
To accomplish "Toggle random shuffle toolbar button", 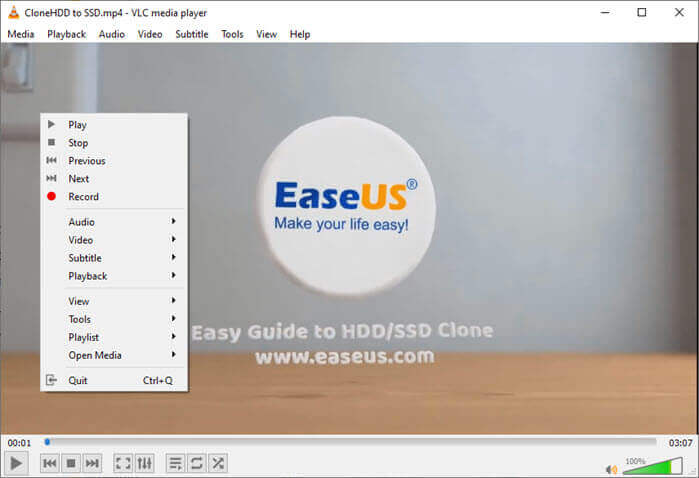I will [218, 463].
